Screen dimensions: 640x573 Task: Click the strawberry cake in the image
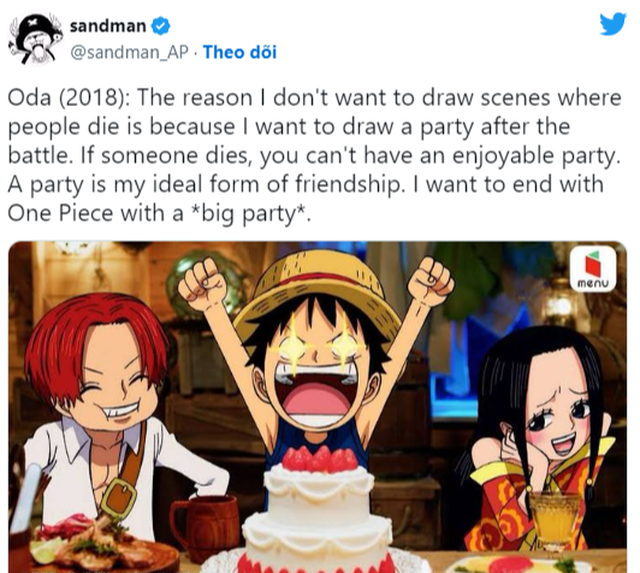coord(318,510)
